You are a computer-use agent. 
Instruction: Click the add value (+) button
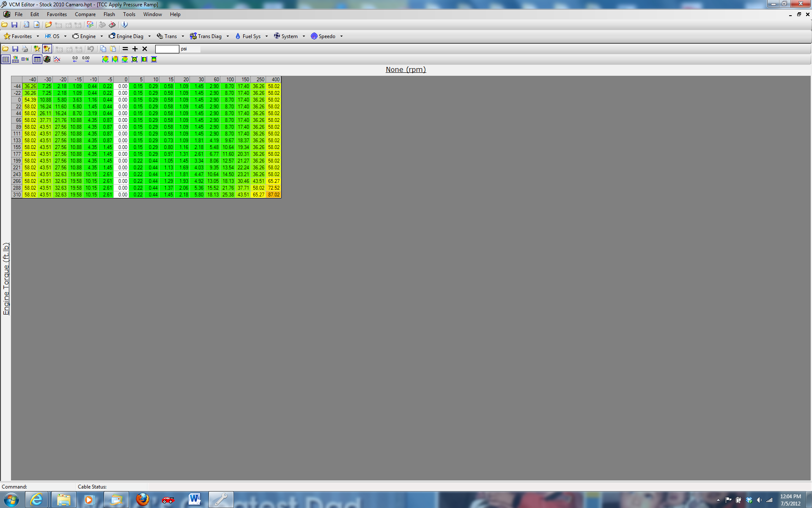coord(135,49)
